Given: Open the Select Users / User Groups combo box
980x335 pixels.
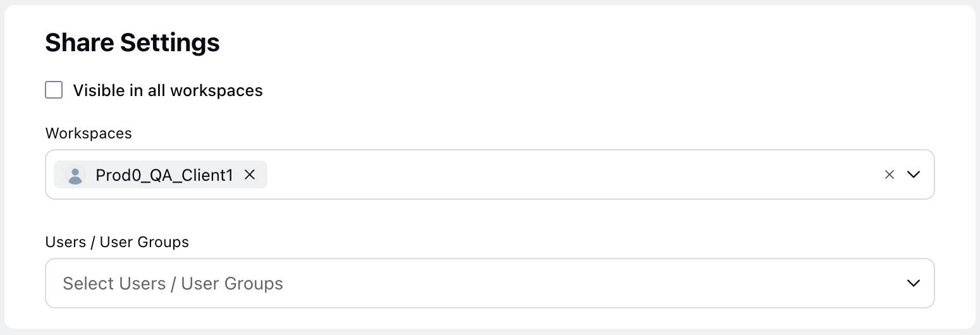Looking at the screenshot, I should click(490, 283).
